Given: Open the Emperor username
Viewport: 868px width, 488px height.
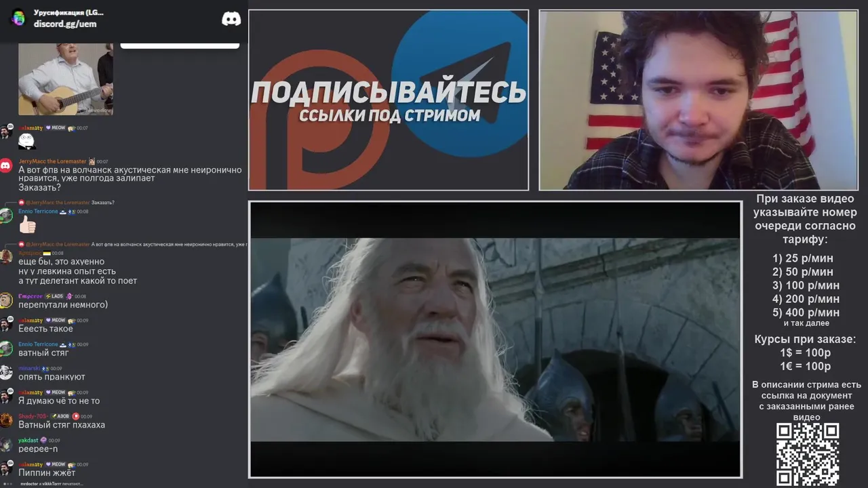Looking at the screenshot, I should pos(31,296).
